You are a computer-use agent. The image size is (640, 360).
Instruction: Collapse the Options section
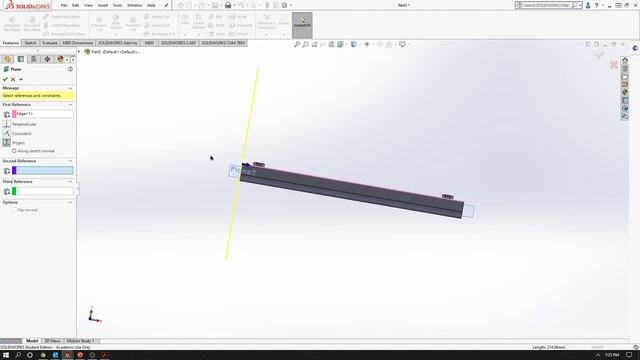click(70, 202)
